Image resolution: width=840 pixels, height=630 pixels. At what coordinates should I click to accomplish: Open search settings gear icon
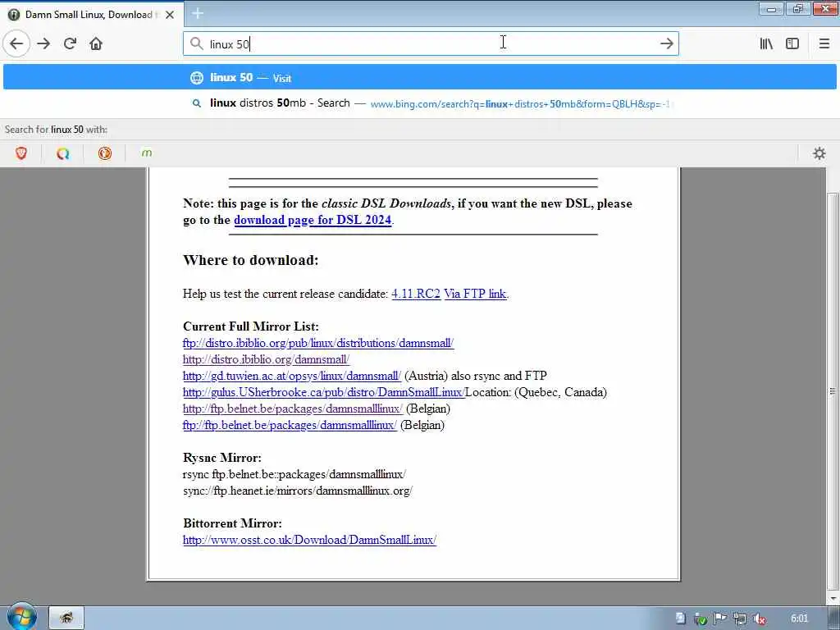tap(819, 153)
